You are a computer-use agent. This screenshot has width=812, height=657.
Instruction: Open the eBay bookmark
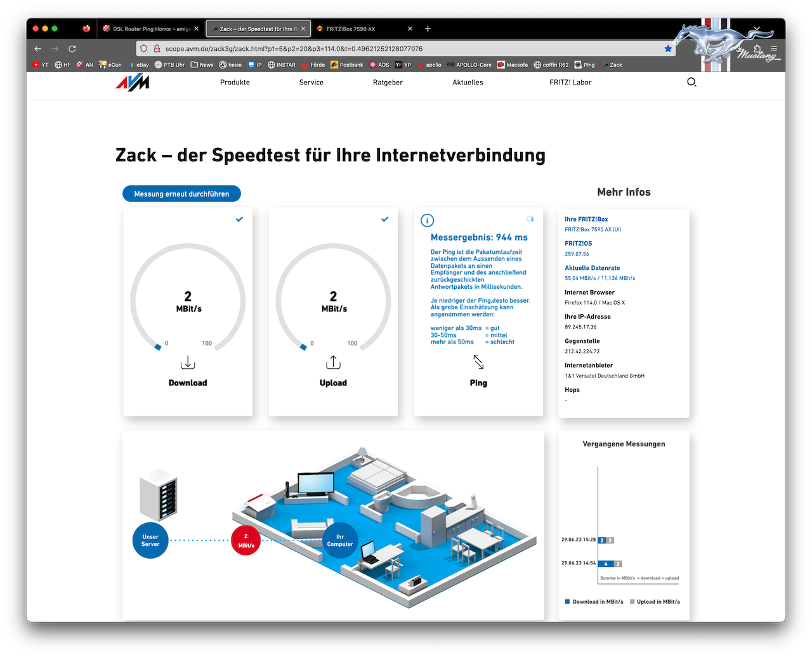[x=138, y=65]
